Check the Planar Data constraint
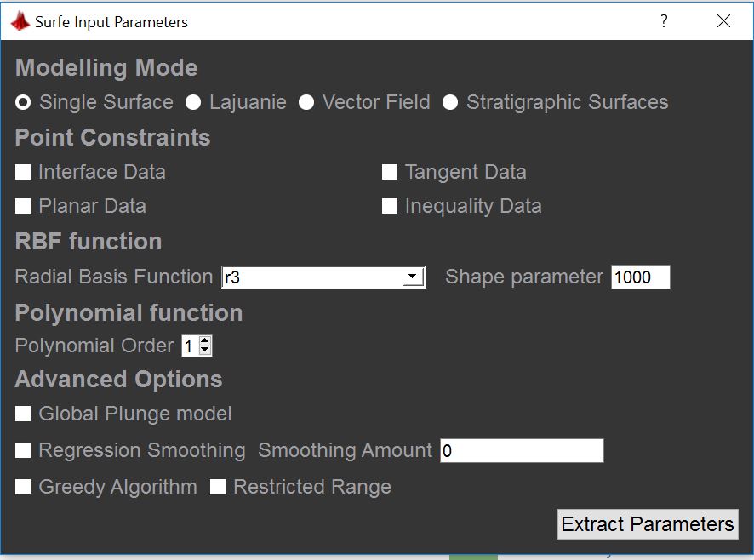 pyautogui.click(x=24, y=206)
